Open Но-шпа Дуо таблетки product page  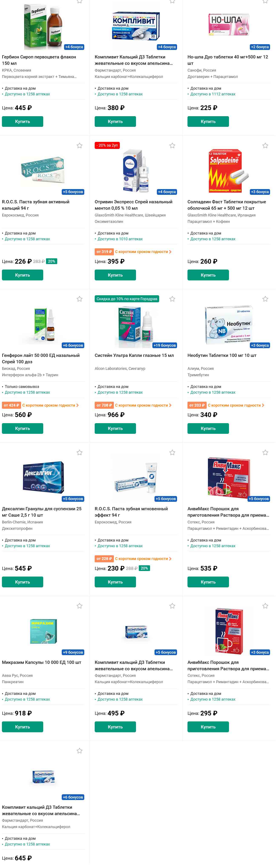pos(228,60)
